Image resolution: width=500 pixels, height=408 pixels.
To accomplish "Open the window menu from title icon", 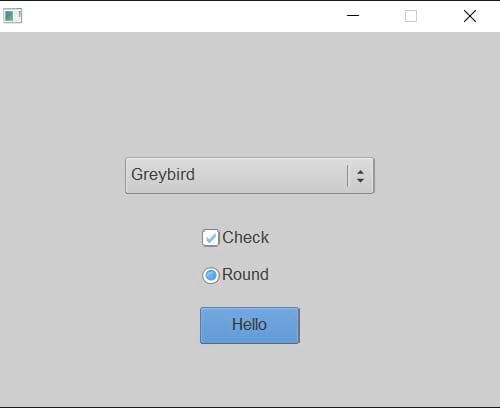I will [13, 16].
